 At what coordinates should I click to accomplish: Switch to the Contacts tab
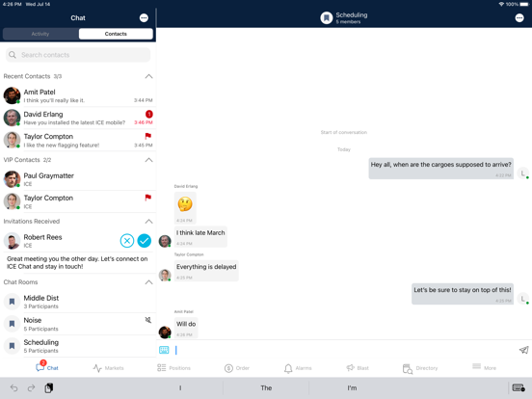[116, 34]
